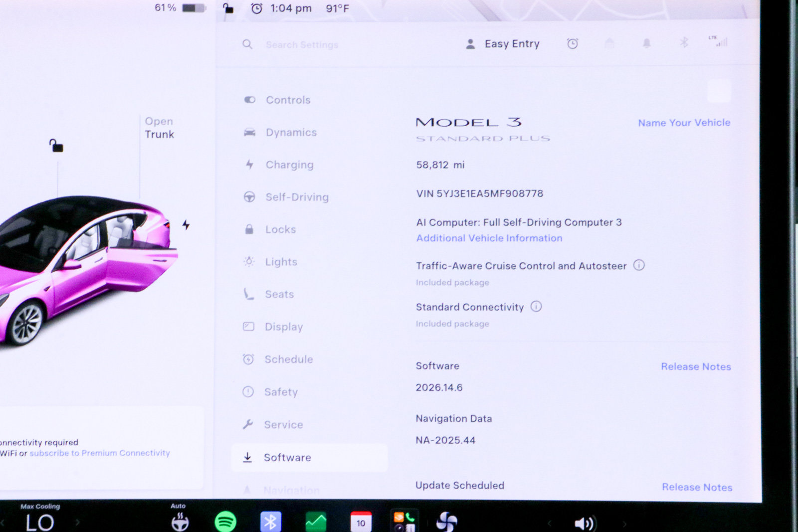Open the Easy Entry driver profile
This screenshot has height=532, width=798.
coord(503,44)
